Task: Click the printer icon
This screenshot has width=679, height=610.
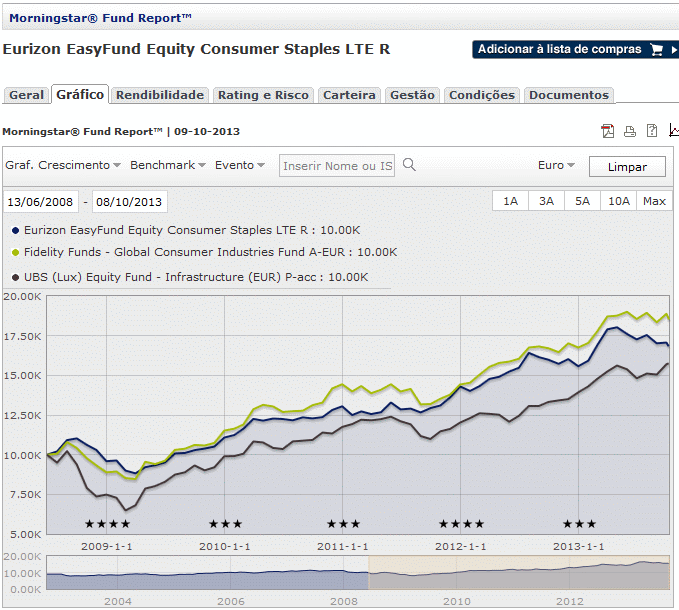Action: 630,131
